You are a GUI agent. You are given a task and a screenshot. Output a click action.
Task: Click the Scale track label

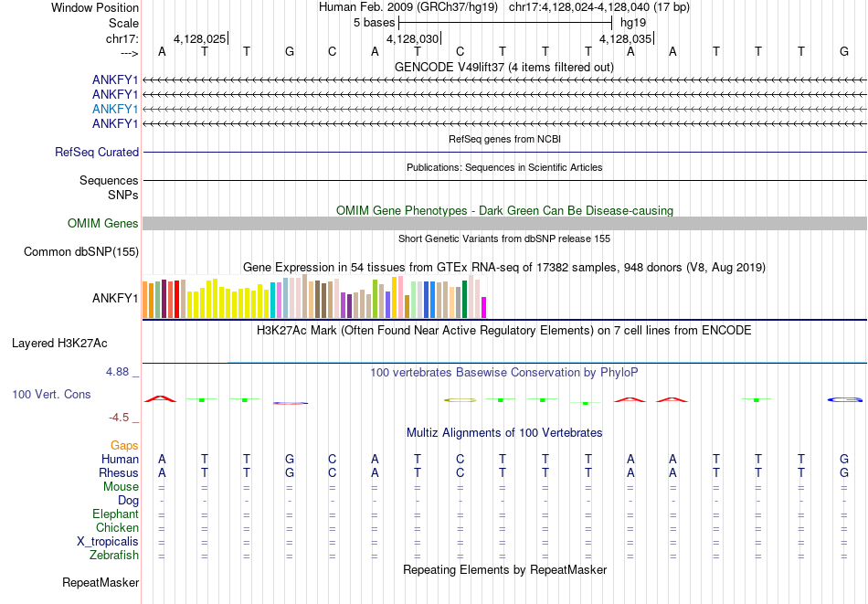tap(123, 23)
